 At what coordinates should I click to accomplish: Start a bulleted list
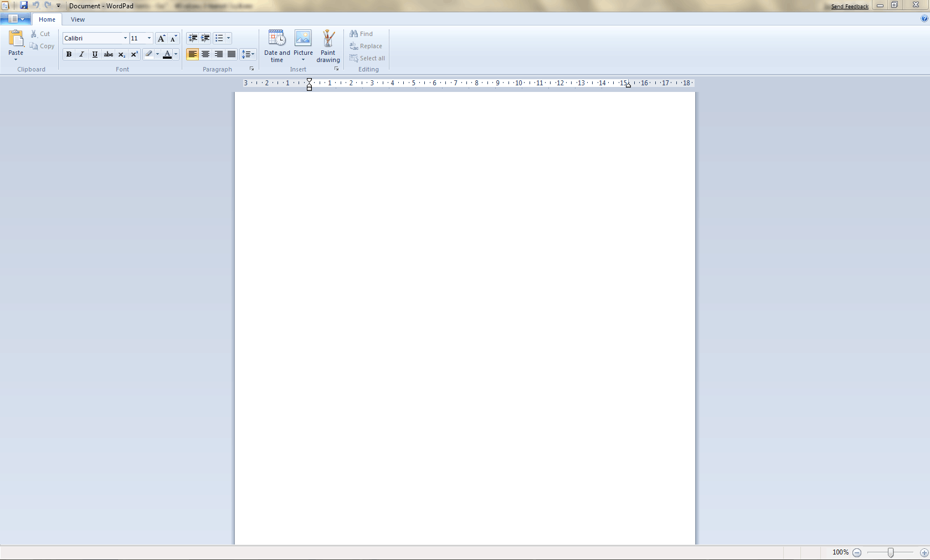tap(219, 38)
